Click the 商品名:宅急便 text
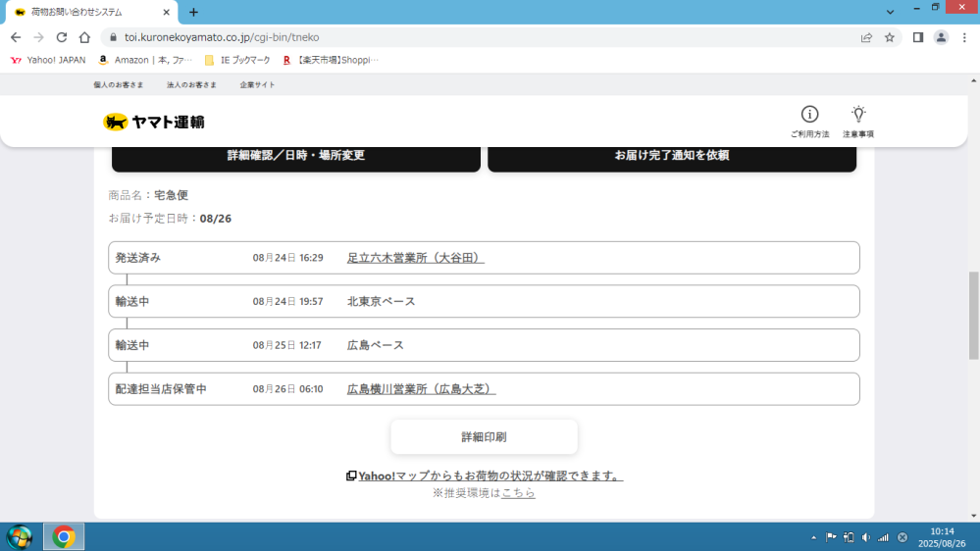Image resolution: width=980 pixels, height=551 pixels. click(x=148, y=195)
